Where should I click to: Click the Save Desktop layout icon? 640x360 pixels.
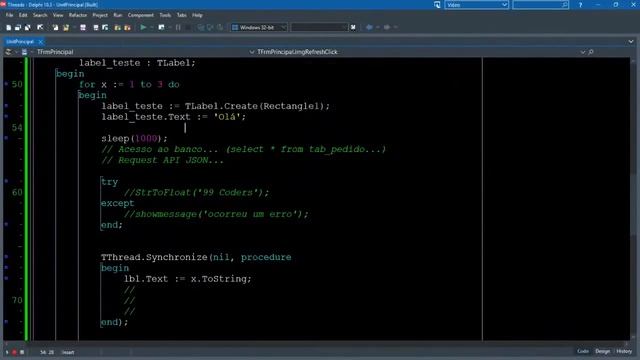(x=437, y=5)
